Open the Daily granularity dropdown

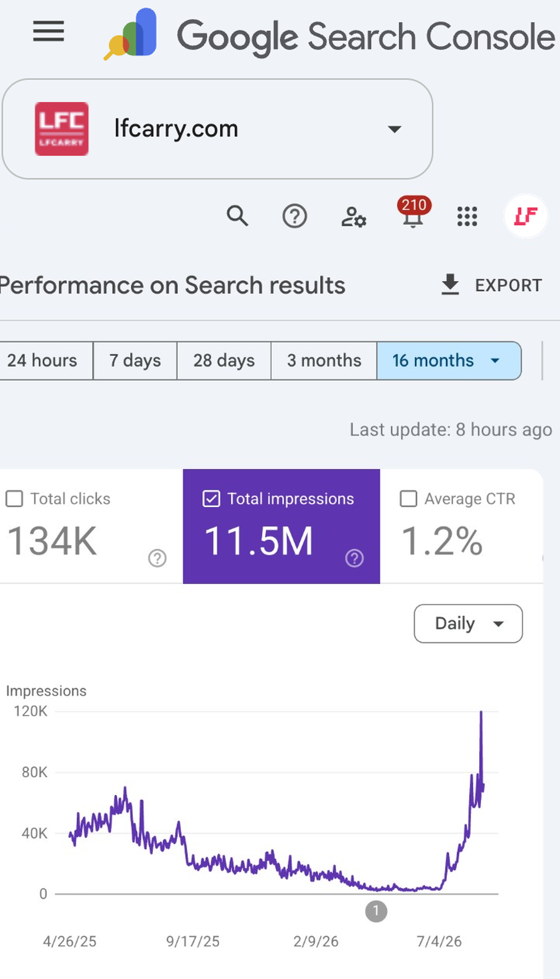click(468, 624)
